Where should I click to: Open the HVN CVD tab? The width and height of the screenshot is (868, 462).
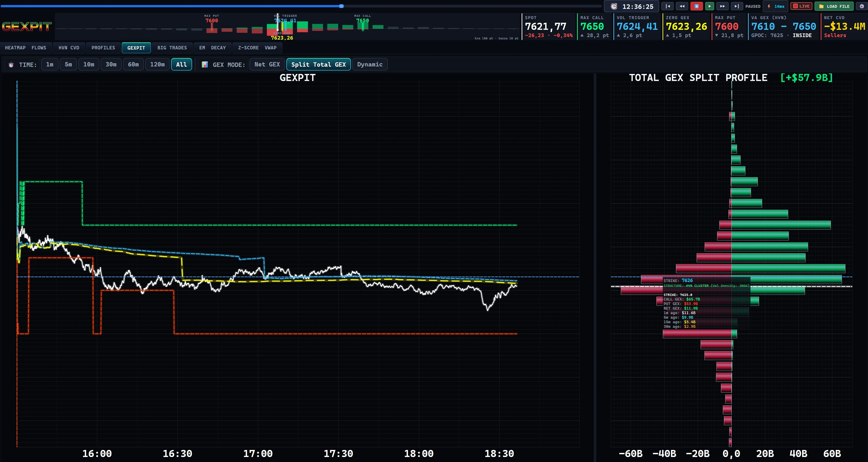point(69,48)
